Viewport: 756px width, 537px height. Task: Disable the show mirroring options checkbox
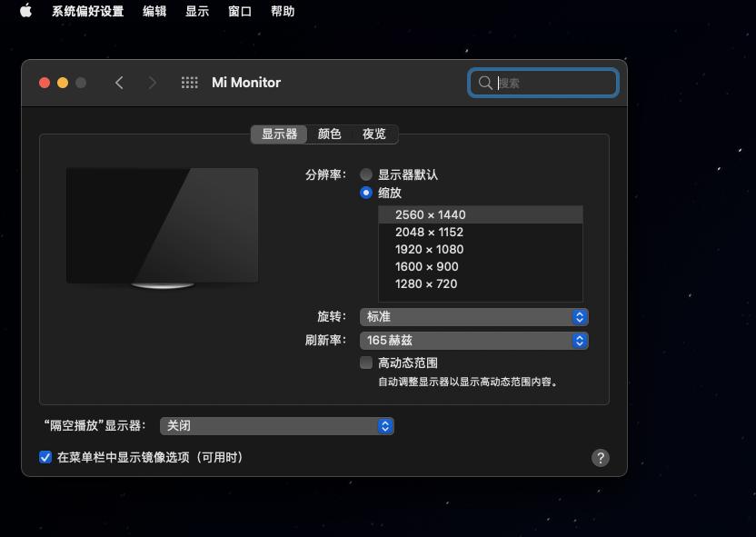[x=45, y=457]
